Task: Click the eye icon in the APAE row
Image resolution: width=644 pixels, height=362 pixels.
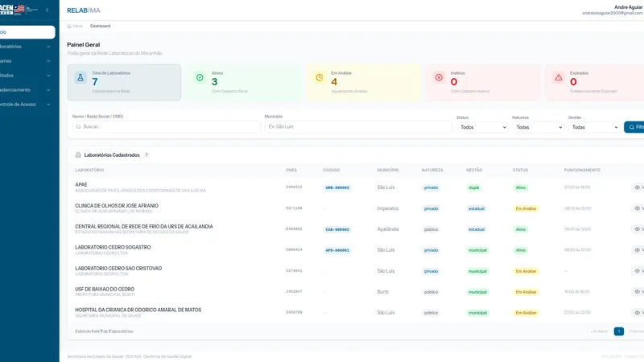Action: pos(637,187)
